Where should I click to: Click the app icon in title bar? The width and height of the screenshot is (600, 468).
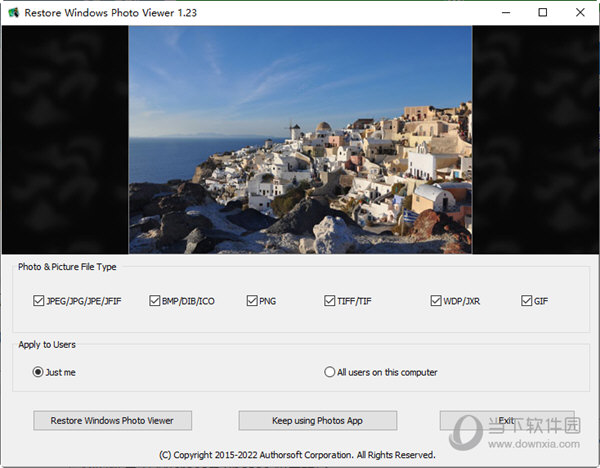click(x=13, y=12)
